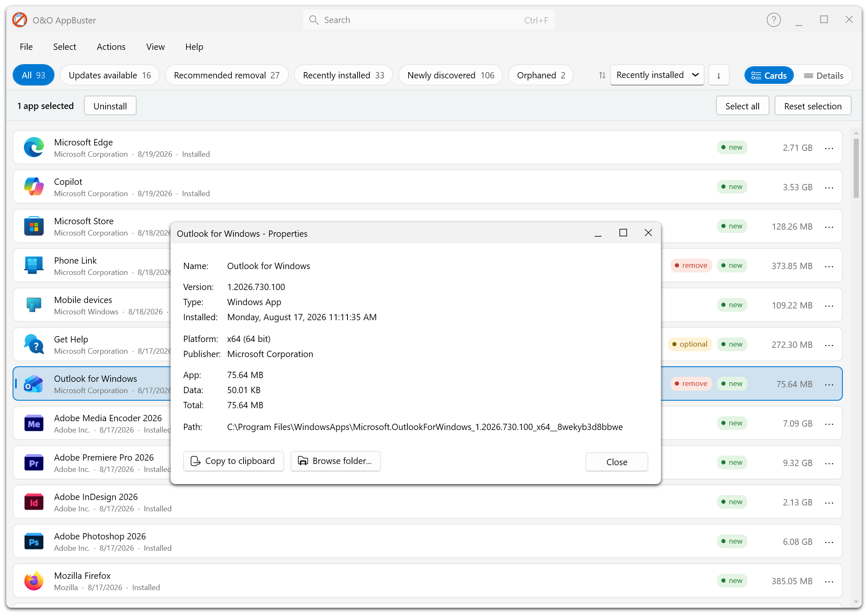Screen dimensions: 868x614
Task: Click the Outlook for Windows app icon
Action: [34, 384]
